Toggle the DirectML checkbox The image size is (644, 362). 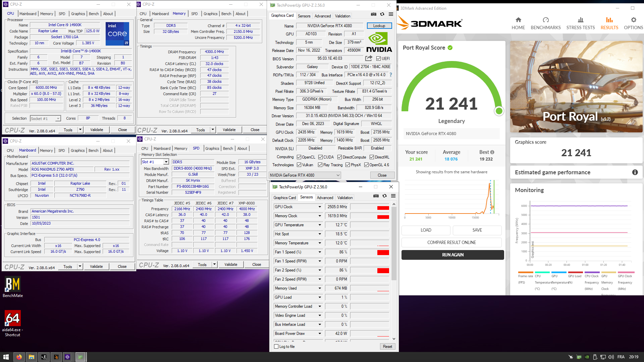pos(372,157)
